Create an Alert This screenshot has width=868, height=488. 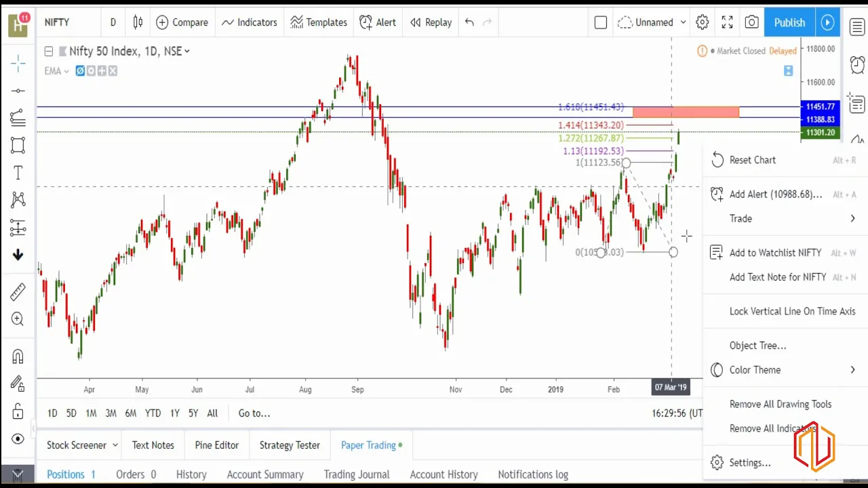point(378,22)
